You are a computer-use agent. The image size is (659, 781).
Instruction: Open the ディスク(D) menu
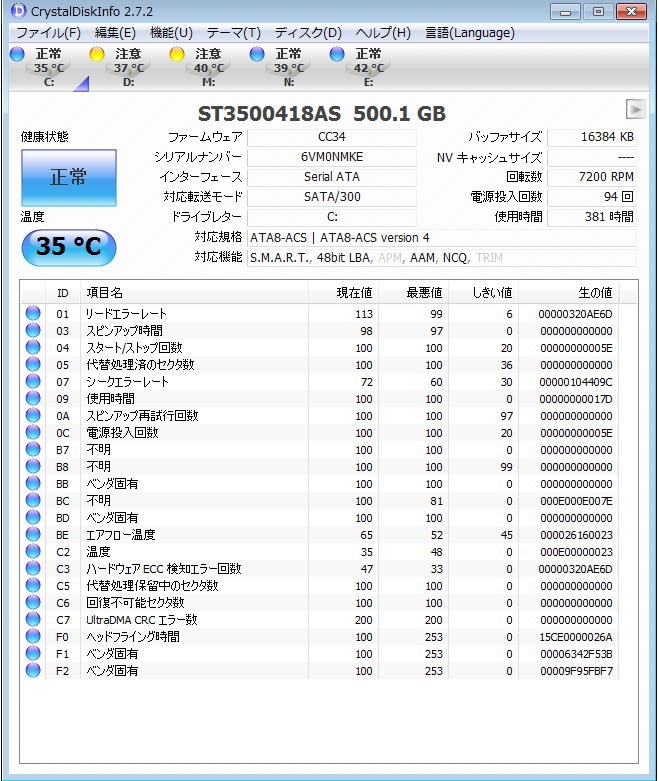click(x=308, y=33)
